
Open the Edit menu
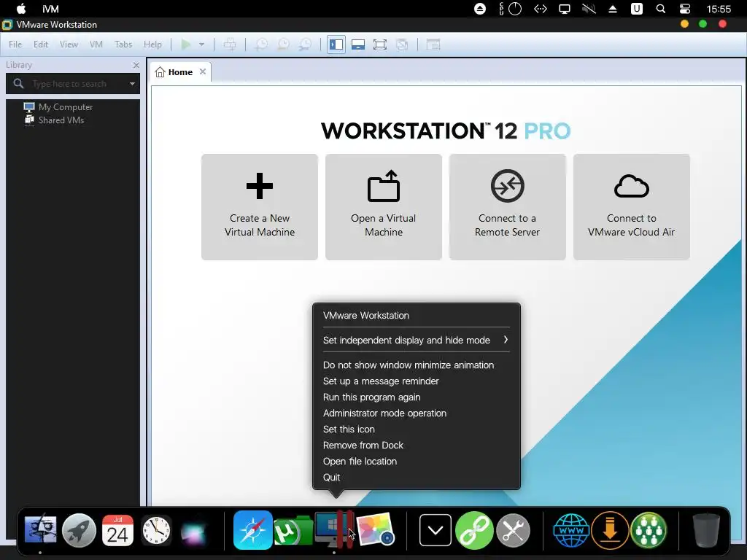click(41, 44)
